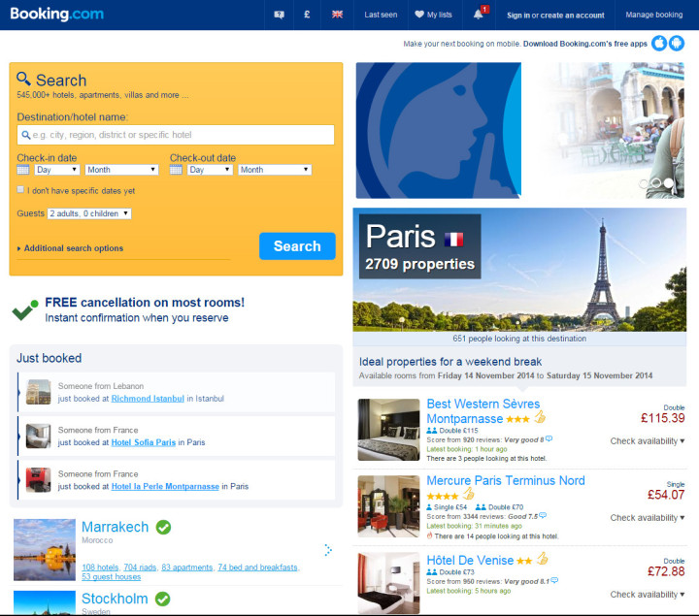The height and width of the screenshot is (616, 699).
Task: Open the check-in Month dropdown
Action: 121,170
